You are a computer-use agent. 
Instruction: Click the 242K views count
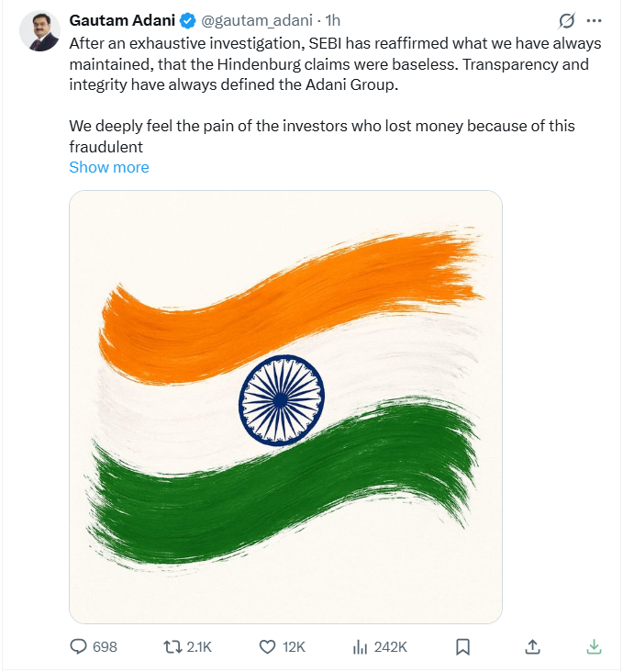[391, 647]
